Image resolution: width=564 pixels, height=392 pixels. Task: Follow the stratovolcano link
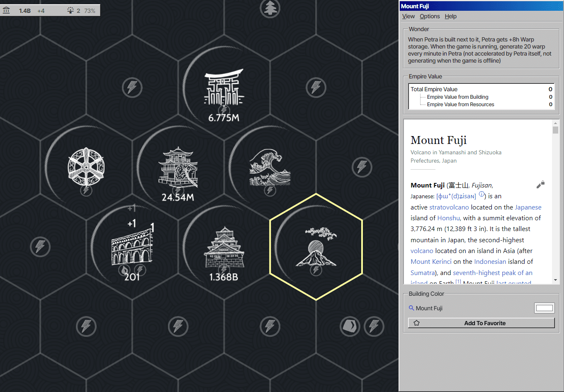449,207
